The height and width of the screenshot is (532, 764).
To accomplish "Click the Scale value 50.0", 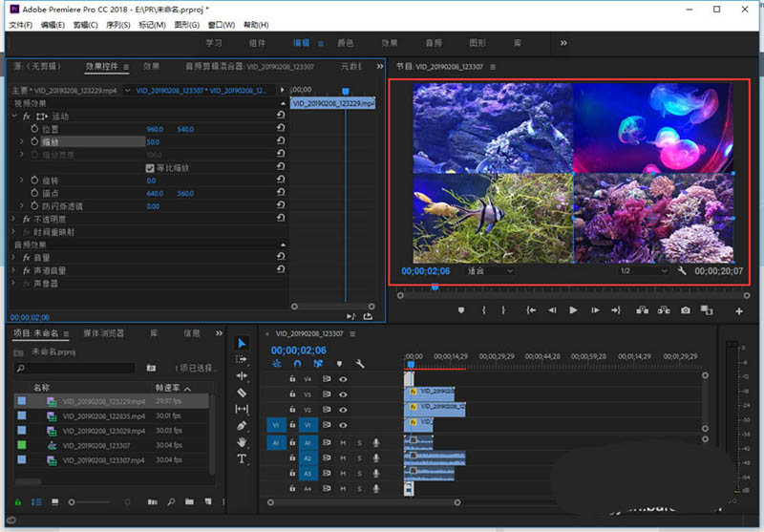I will 153,141.
